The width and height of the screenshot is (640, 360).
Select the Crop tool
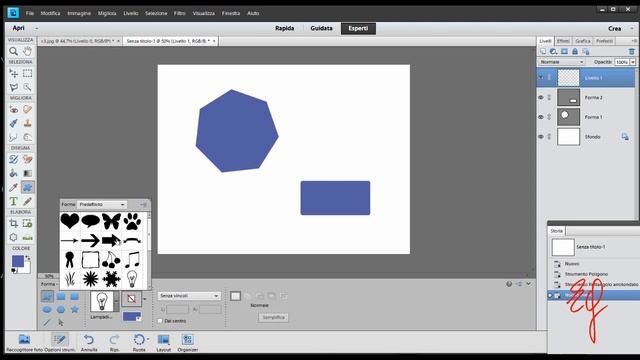(x=13, y=223)
